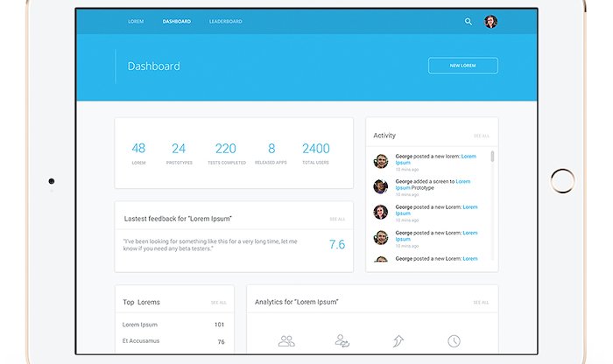Click avatar on 'added a screen' activity
This screenshot has width=613, height=364.
381,186
